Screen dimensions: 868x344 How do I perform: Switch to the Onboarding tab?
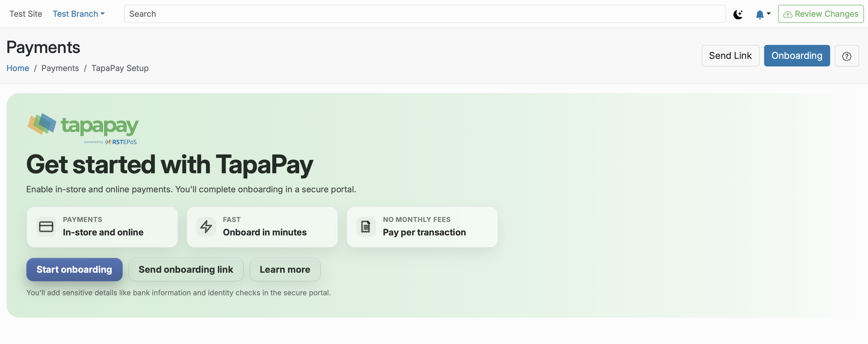(797, 56)
